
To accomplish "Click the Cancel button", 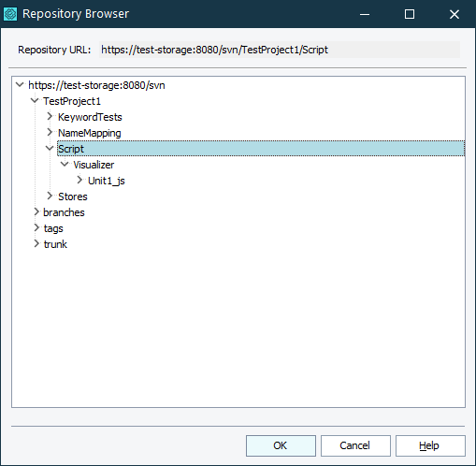I will coord(355,445).
